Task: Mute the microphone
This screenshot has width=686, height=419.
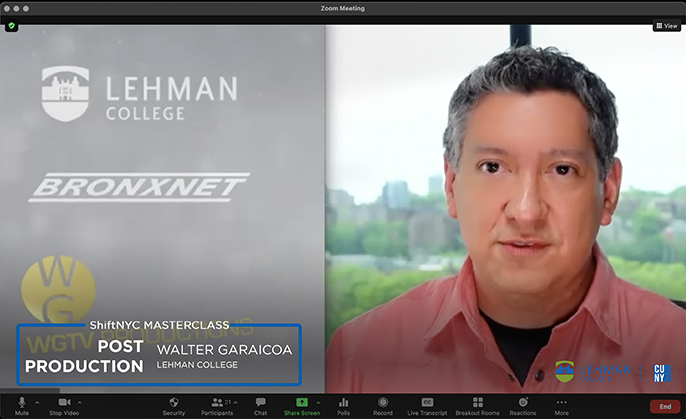Action: [21, 406]
